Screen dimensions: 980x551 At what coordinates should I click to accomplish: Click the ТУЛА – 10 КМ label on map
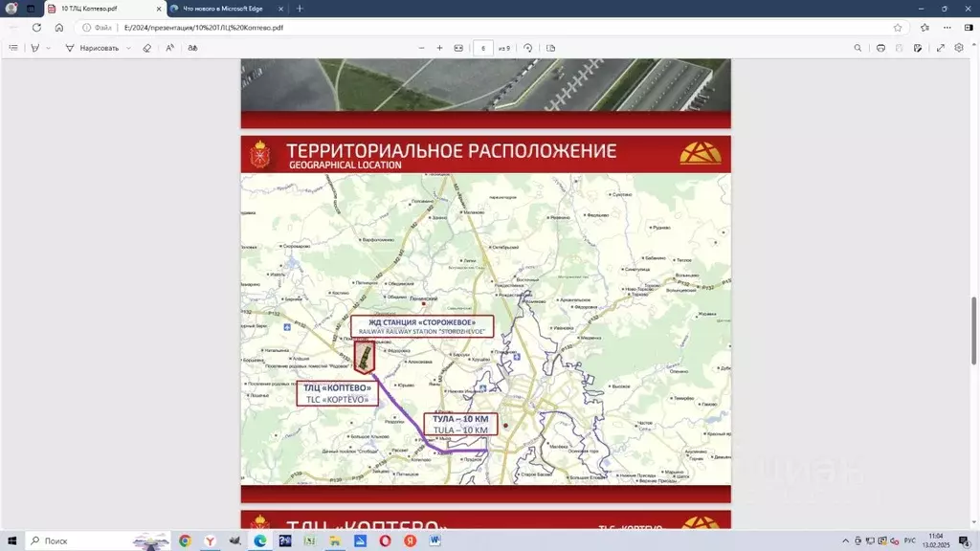pyautogui.click(x=460, y=424)
